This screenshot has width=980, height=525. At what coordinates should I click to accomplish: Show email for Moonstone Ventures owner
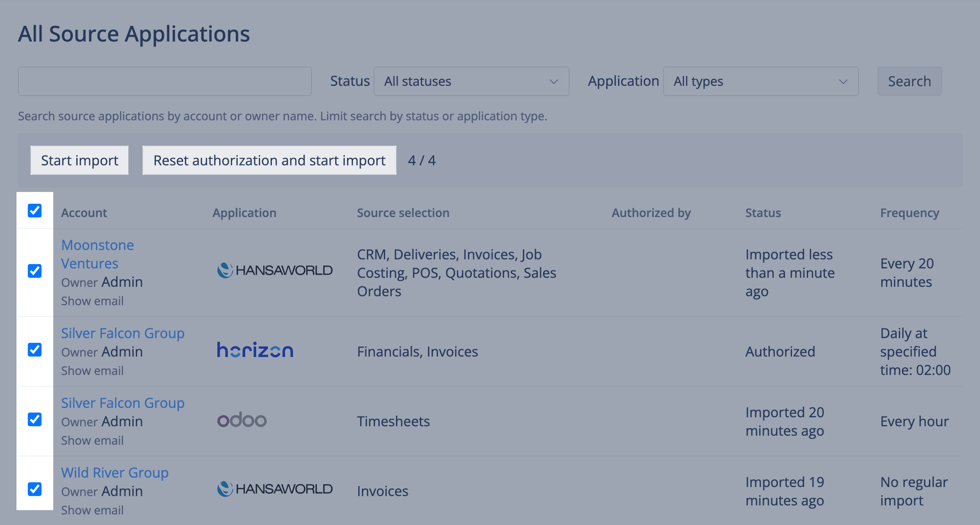pyautogui.click(x=92, y=301)
